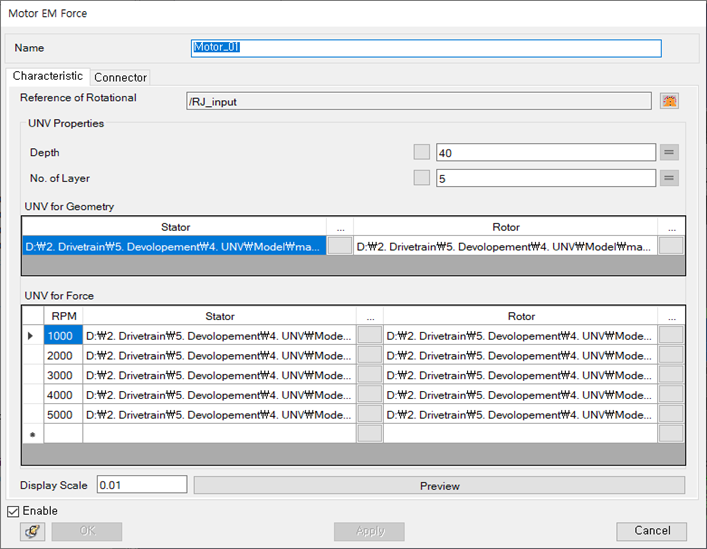The height and width of the screenshot is (549, 707).
Task: Browse Rotor file in the new empty row
Action: tap(671, 434)
